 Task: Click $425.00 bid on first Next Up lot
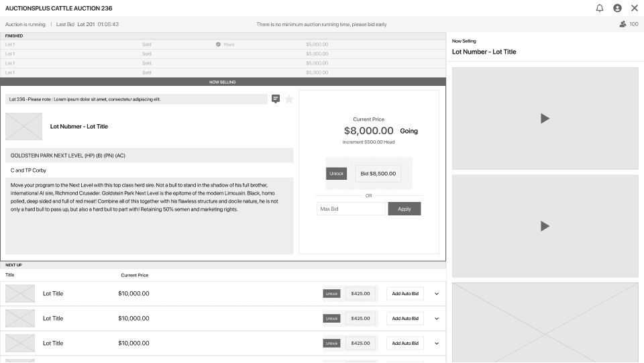tap(360, 294)
